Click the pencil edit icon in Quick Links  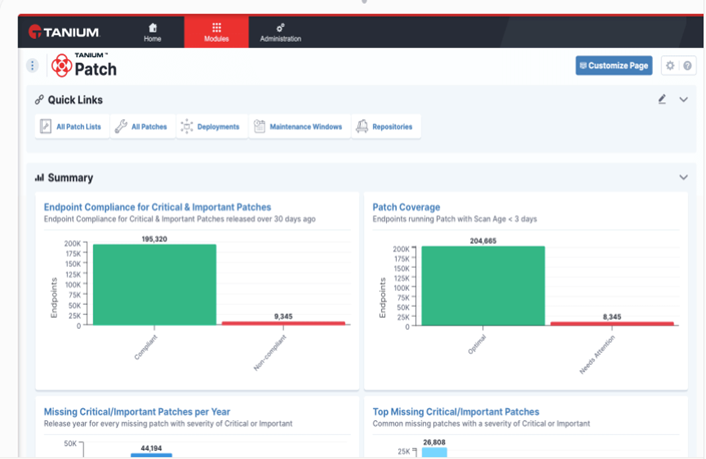[662, 100]
